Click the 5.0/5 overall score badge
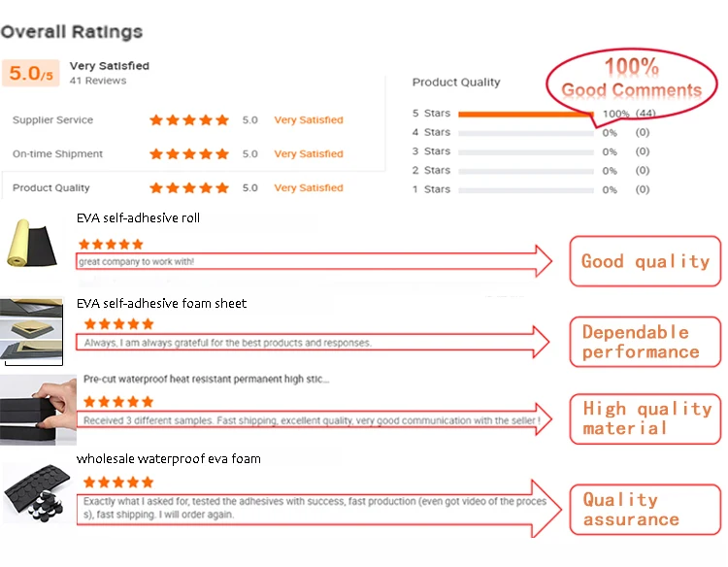728x567 pixels. 31,73
